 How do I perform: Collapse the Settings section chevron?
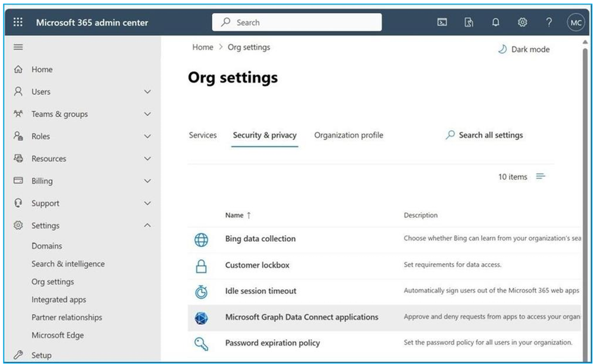147,225
